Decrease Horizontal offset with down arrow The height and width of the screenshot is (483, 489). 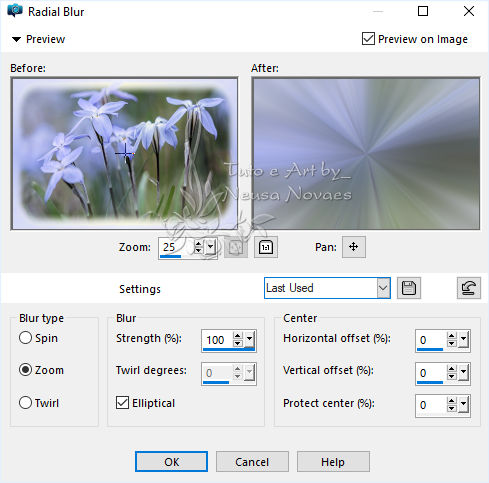tap(451, 343)
